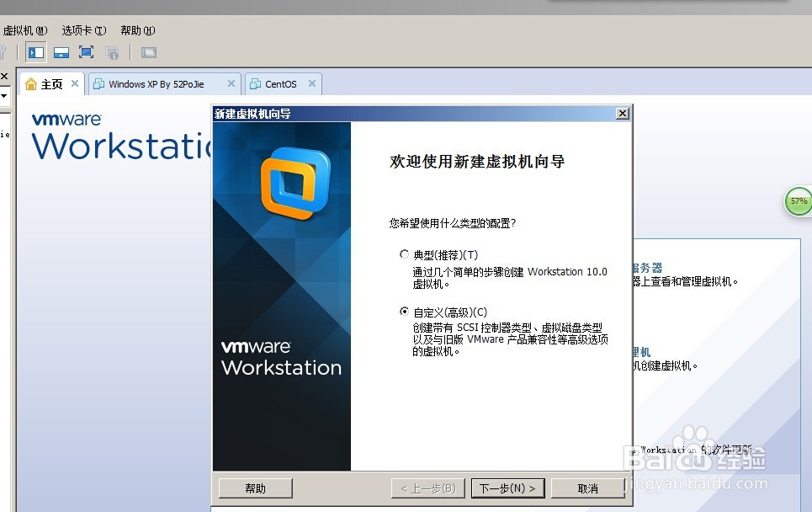Open the 选项卡(T) menu

point(84,30)
